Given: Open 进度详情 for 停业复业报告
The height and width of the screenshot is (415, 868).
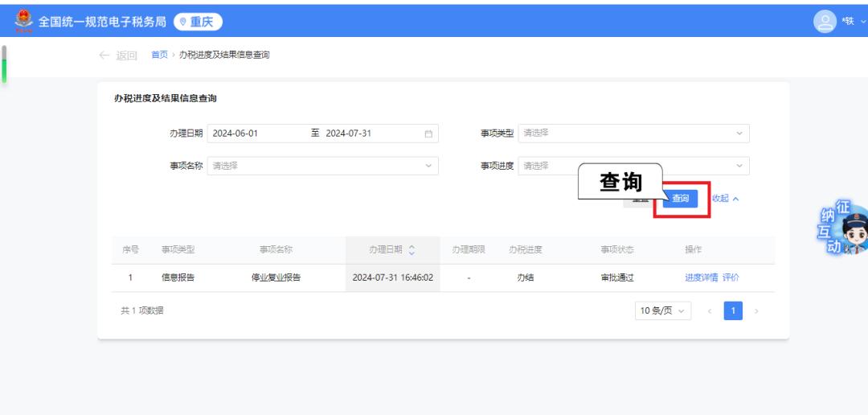Looking at the screenshot, I should click(701, 277).
